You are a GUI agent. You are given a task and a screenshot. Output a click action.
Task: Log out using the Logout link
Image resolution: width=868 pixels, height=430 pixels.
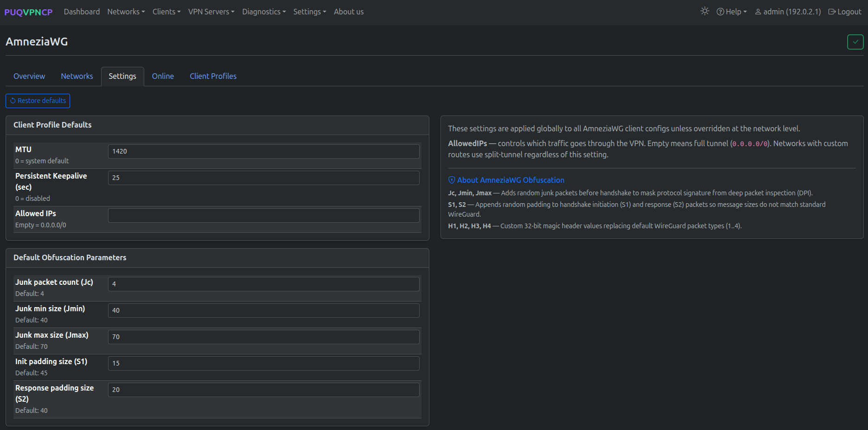point(845,12)
